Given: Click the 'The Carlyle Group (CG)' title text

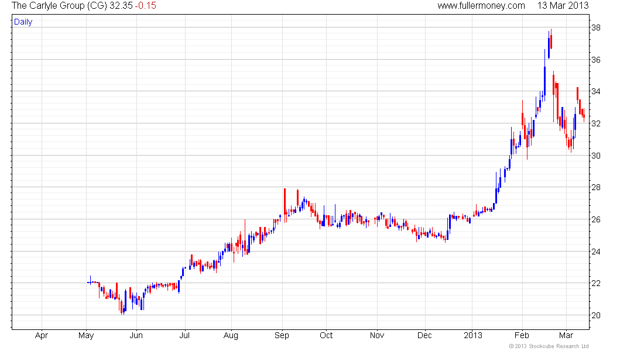Looking at the screenshot, I should pos(59,6).
